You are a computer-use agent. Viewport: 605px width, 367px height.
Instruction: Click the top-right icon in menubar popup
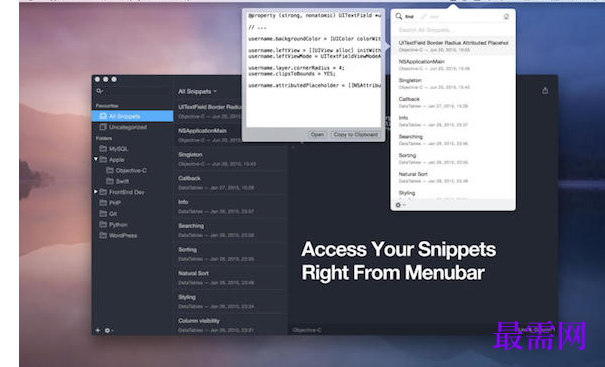[x=506, y=16]
